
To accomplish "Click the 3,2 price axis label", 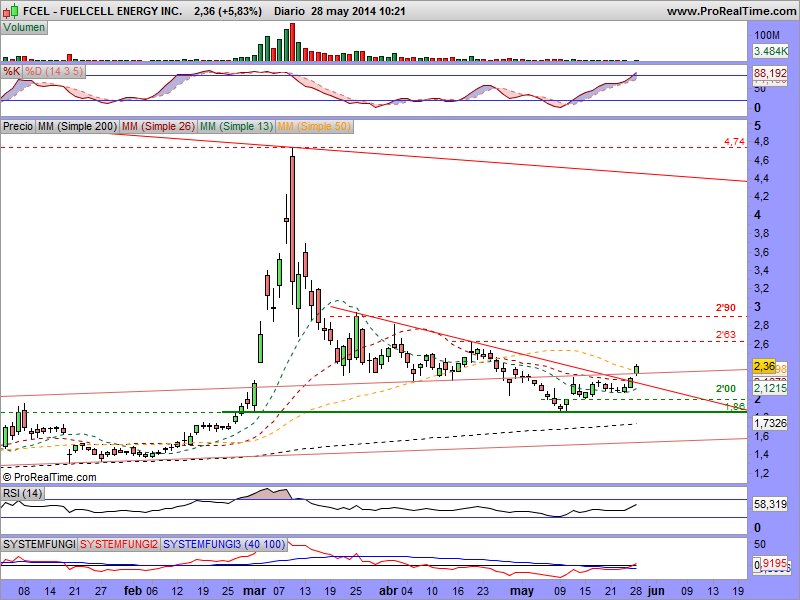I will pyautogui.click(x=762, y=288).
